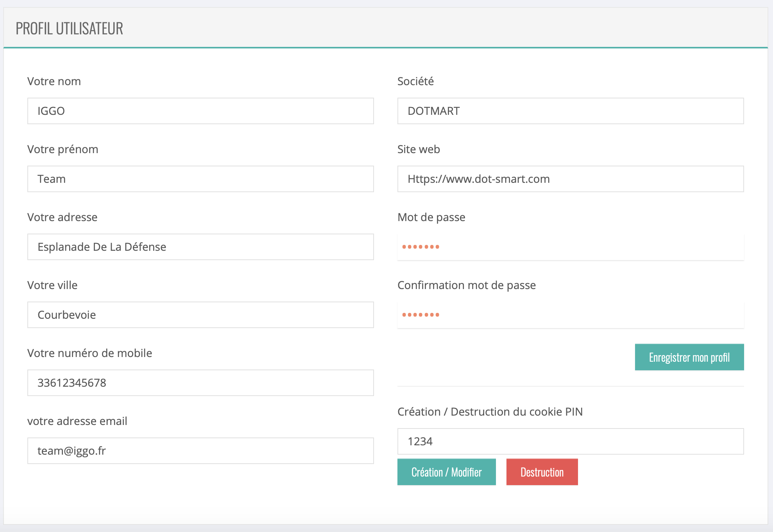The height and width of the screenshot is (532, 773).
Task: Click the Votre prénom field with Team
Action: click(200, 179)
